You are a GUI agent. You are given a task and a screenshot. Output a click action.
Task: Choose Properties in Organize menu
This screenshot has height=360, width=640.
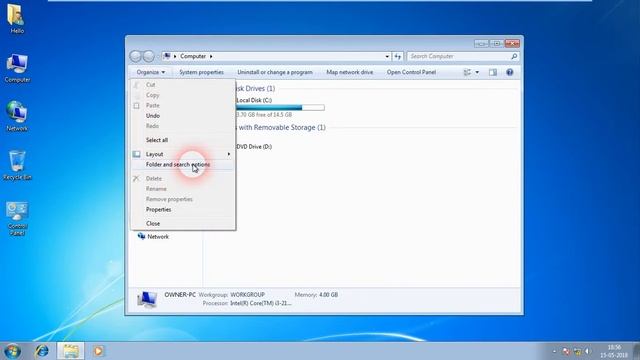[x=182, y=209]
